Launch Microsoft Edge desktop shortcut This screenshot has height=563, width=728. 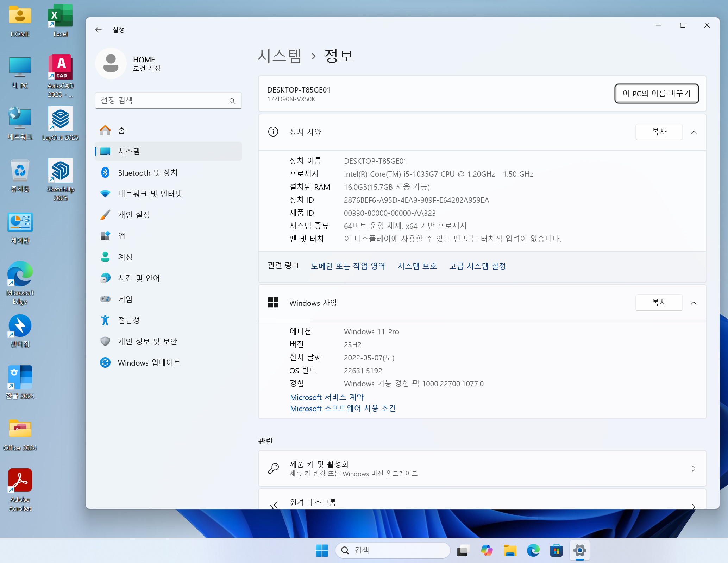[20, 283]
